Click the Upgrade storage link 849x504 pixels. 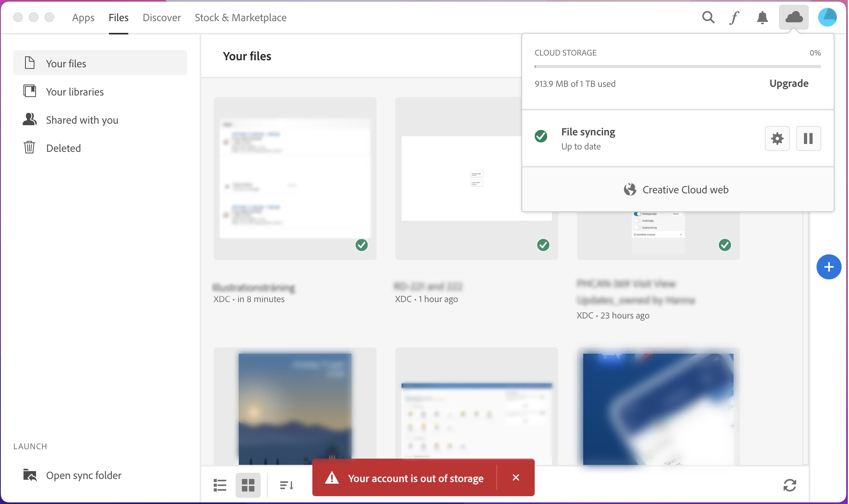point(789,83)
